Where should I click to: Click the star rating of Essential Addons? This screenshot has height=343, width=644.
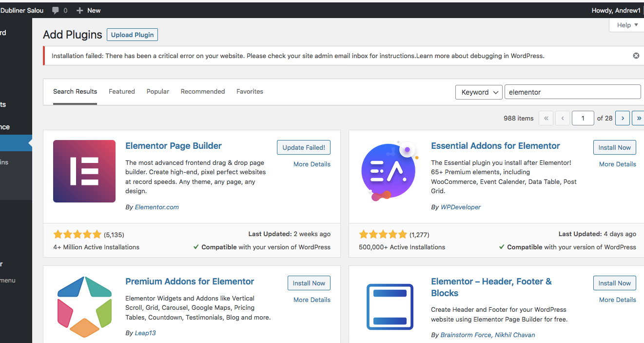point(383,234)
